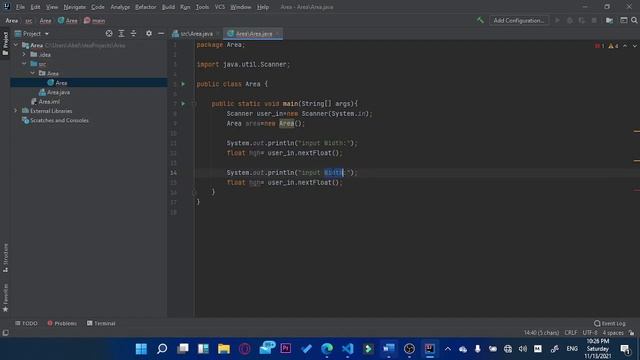Viewport: 640px width, 360px height.
Task: Click the volume speaker tray icon
Action: point(522,349)
